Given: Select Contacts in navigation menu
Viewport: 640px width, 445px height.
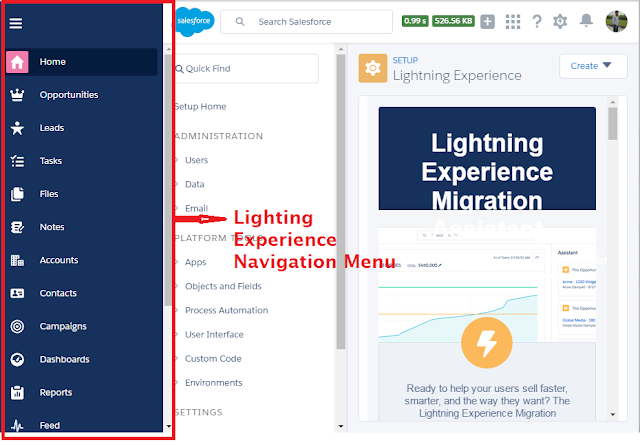Looking at the screenshot, I should tap(58, 294).
